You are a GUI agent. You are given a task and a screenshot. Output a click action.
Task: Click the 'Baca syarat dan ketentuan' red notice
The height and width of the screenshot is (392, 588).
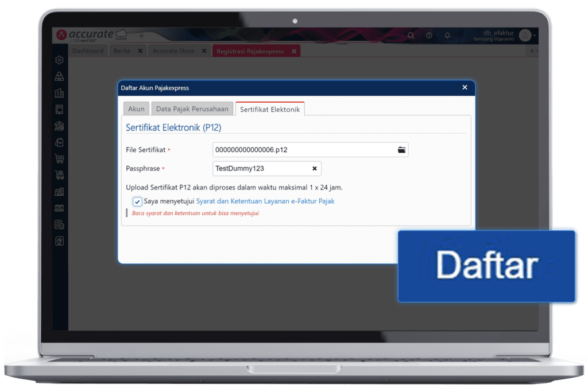click(x=195, y=214)
